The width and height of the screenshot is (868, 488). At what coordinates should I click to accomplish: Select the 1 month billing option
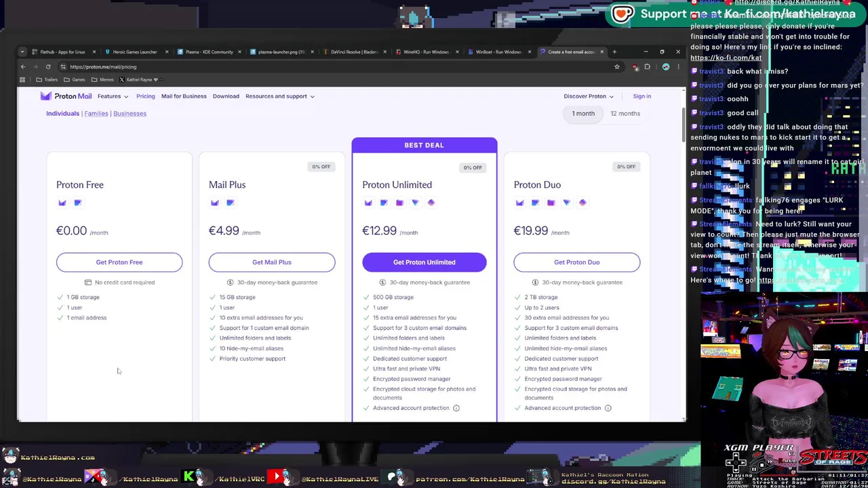click(583, 113)
